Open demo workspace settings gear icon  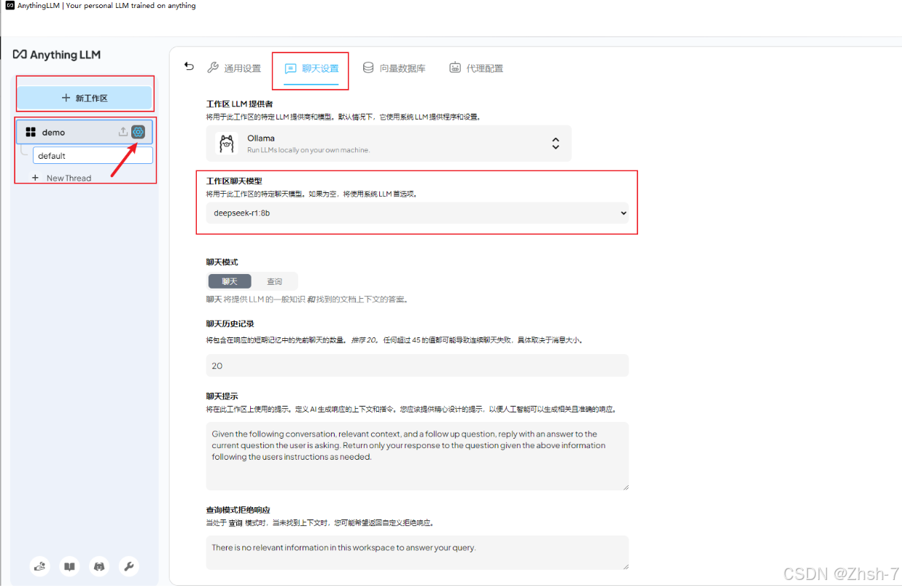coord(138,132)
